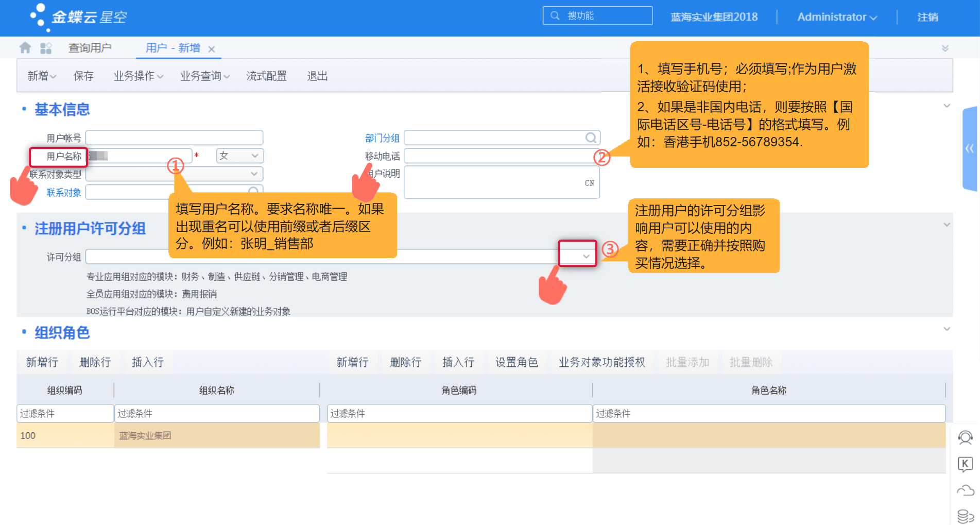Click the 用户帐号 input field
The width and height of the screenshot is (980, 525).
click(174, 137)
